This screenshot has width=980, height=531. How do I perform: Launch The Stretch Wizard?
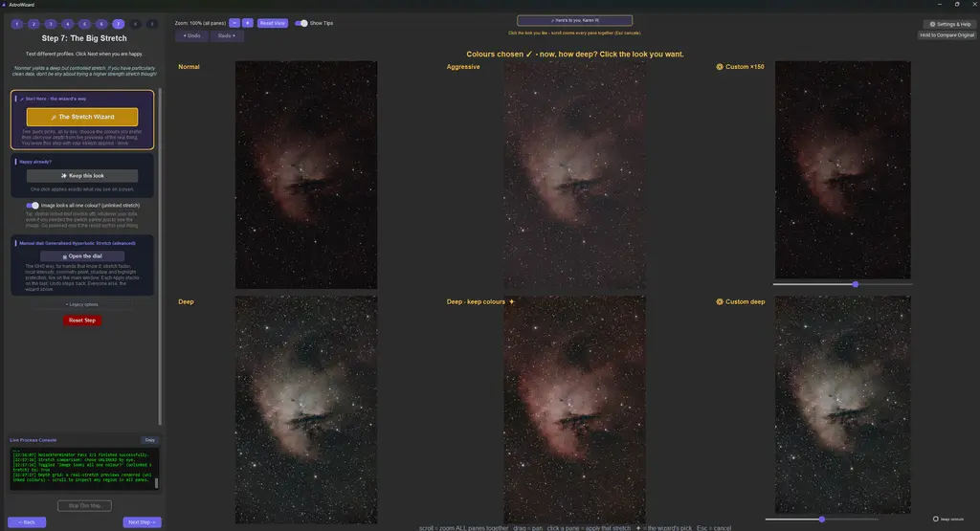coord(82,117)
